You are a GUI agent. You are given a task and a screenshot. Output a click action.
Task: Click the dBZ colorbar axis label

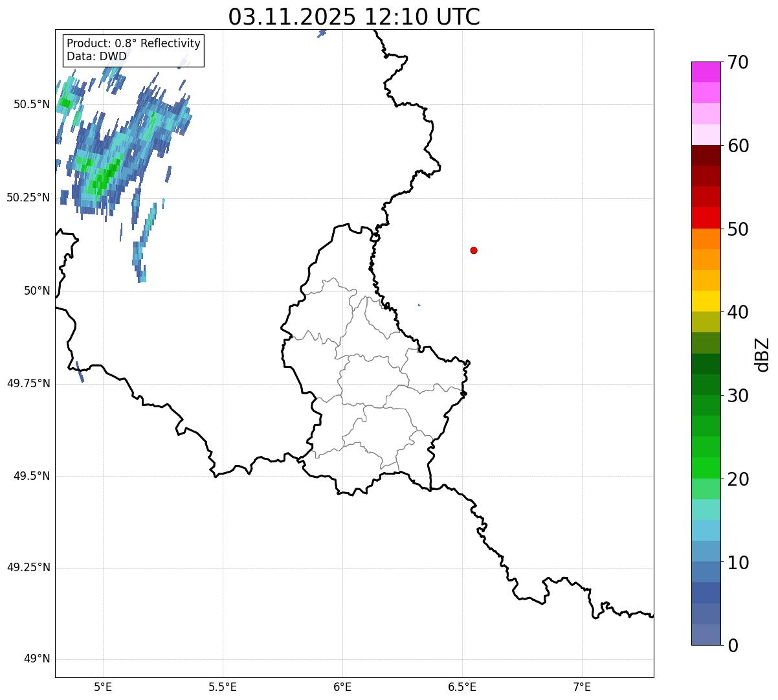click(x=763, y=354)
